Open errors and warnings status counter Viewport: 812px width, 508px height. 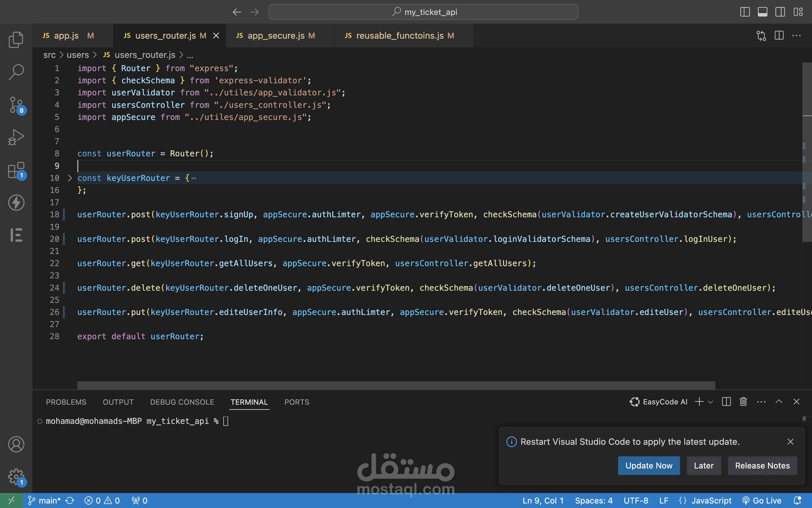click(102, 501)
